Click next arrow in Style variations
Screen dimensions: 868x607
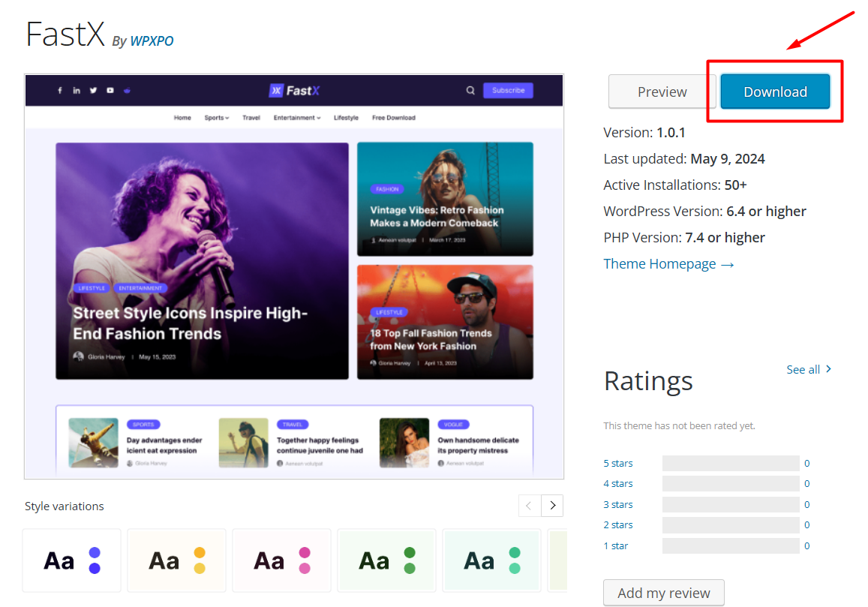(x=552, y=506)
